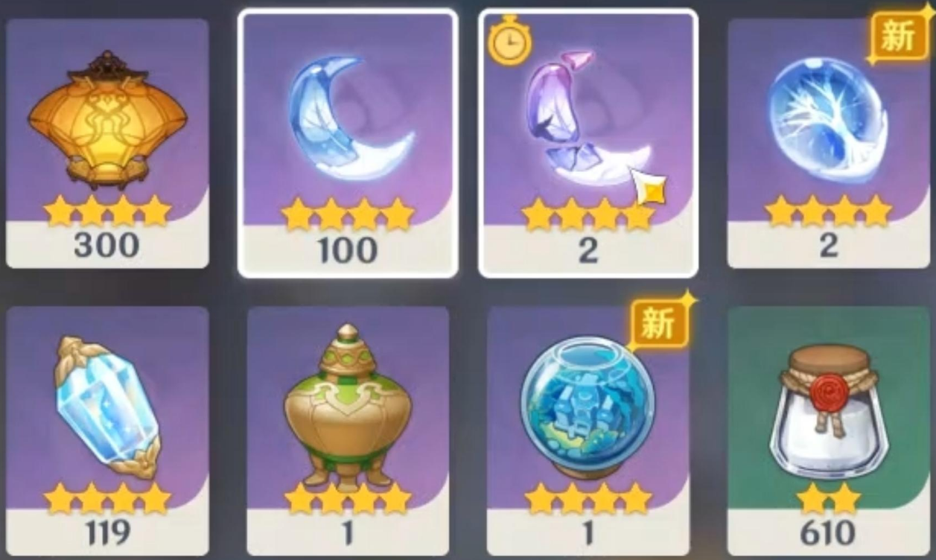Screen dimensions: 936x560
Task: Select the orange lantern item card
Action: (107, 143)
